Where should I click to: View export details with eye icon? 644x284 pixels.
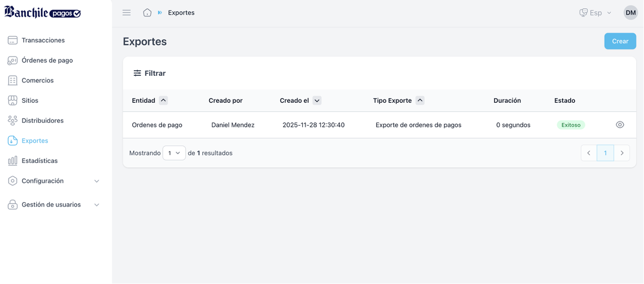[x=620, y=125]
